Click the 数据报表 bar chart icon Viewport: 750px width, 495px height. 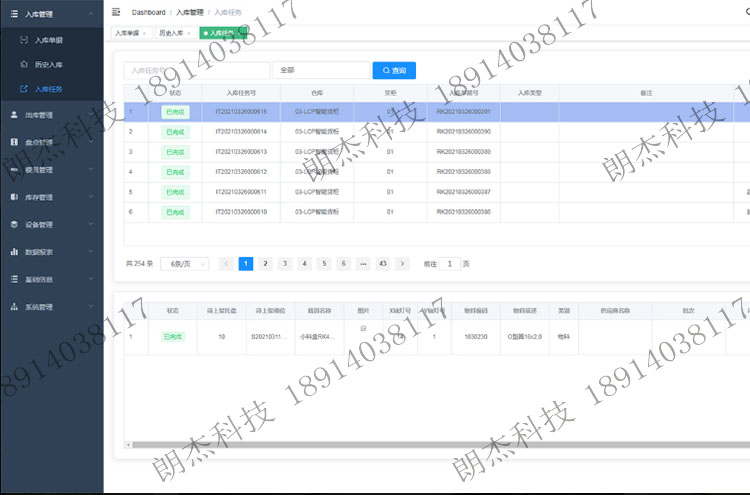click(13, 252)
